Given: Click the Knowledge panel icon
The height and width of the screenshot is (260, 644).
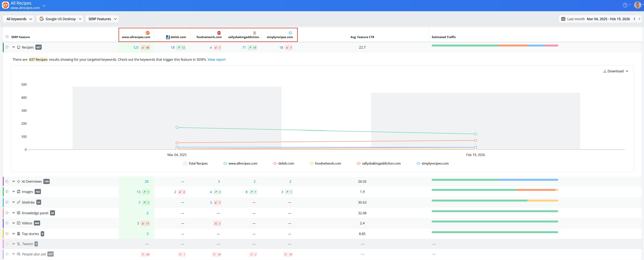Looking at the screenshot, I should (18, 213).
